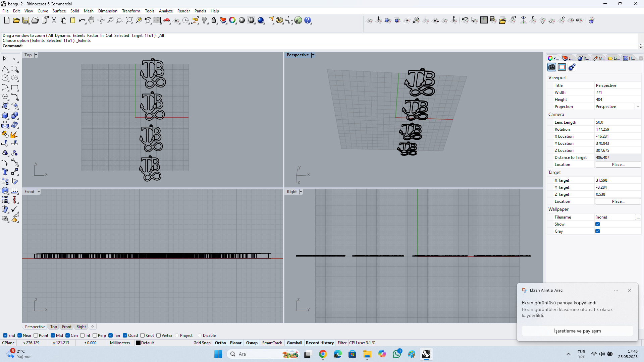644x362 pixels.
Task: Click the Save file icon
Action: [26, 20]
